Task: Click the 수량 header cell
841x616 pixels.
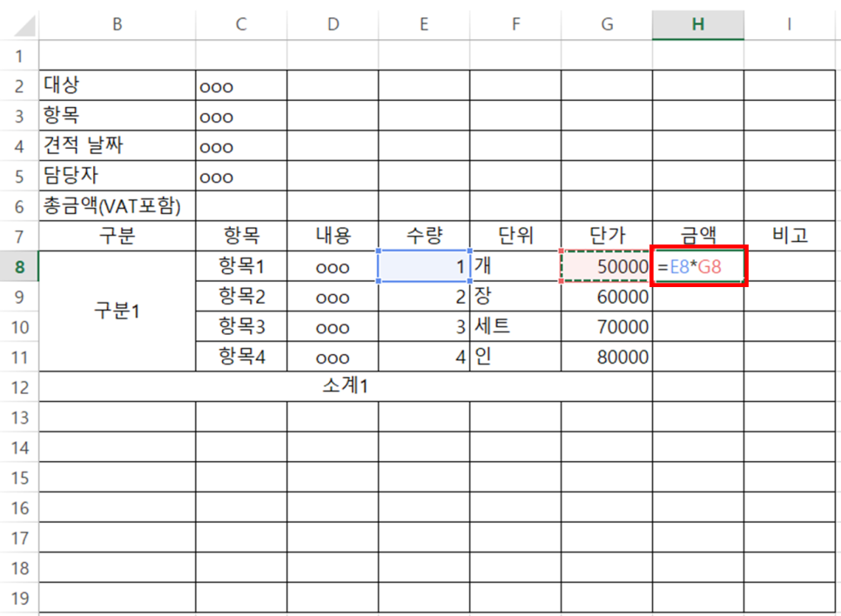Action: 424,236
